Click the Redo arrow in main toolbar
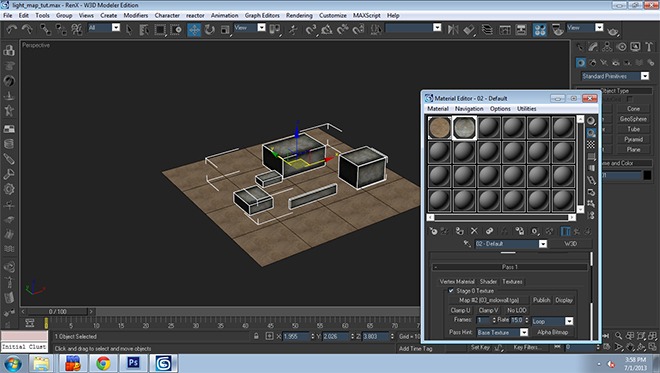The height and width of the screenshot is (373, 660). pyautogui.click(x=27, y=29)
